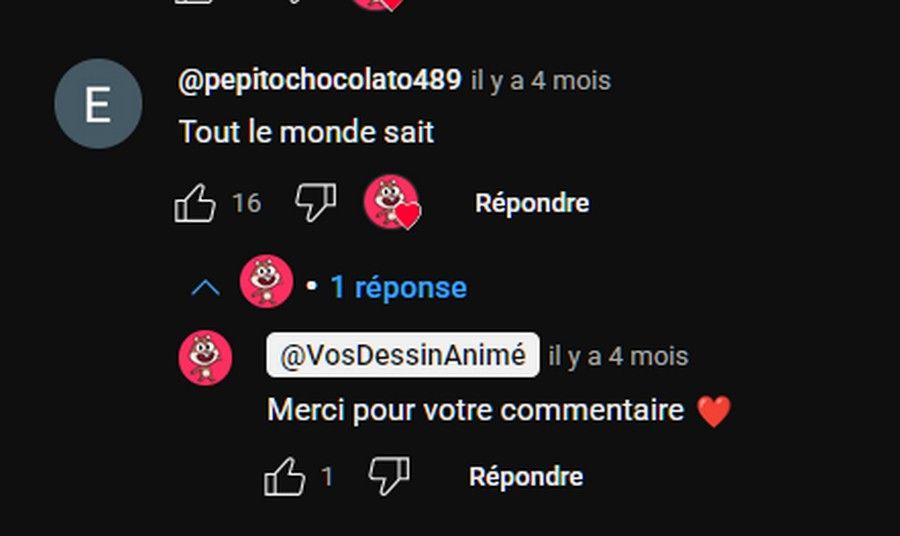The image size is (900, 536).
Task: Dislike the "Tout le monde sait" comment
Action: [x=316, y=203]
